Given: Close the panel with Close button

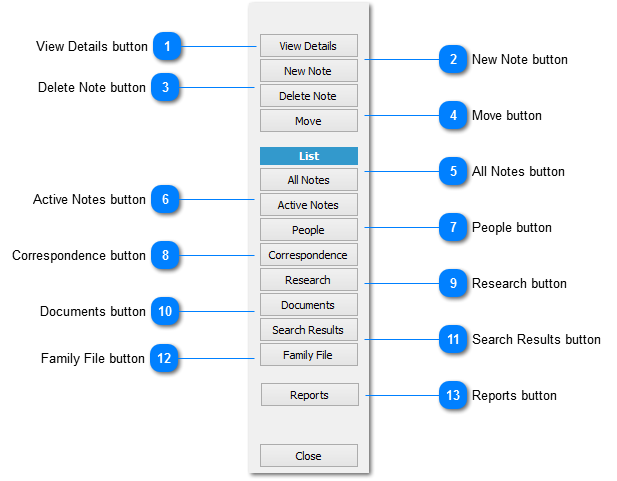Looking at the screenshot, I should click(x=308, y=456).
